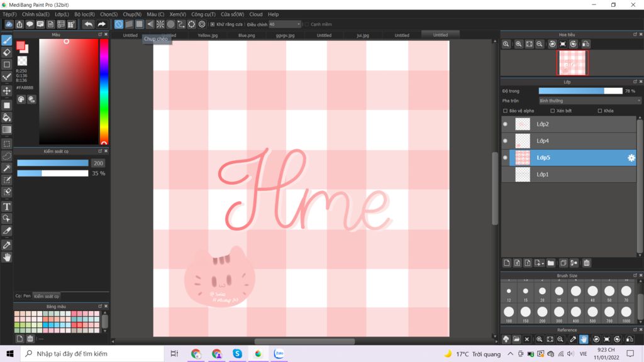Open the 'Bình thường' blend mode dropdown

590,101
